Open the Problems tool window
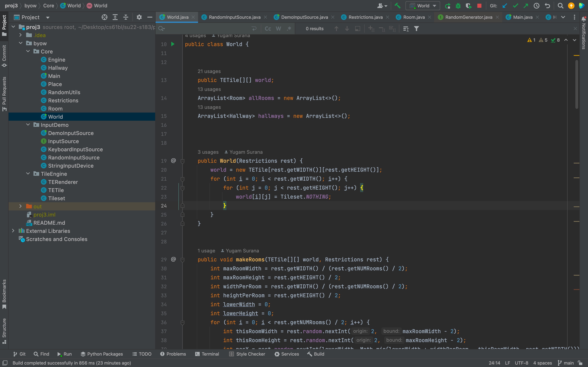Viewport: 588px width, 367px height. click(173, 354)
